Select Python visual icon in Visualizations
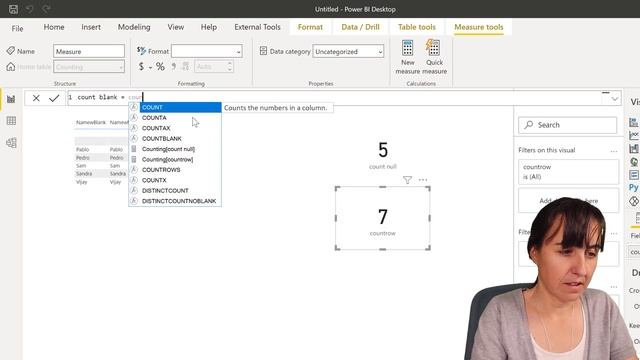 633,187
